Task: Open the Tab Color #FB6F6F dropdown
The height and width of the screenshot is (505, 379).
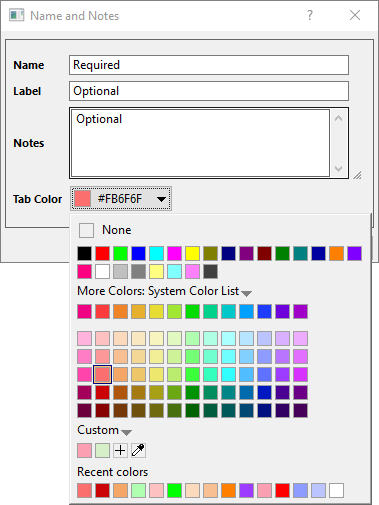Action: [x=121, y=199]
